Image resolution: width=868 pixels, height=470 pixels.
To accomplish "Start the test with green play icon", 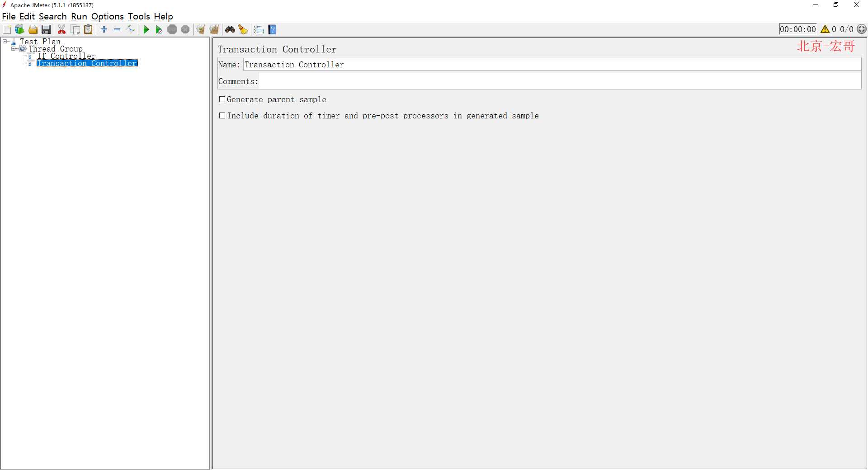I will click(146, 29).
